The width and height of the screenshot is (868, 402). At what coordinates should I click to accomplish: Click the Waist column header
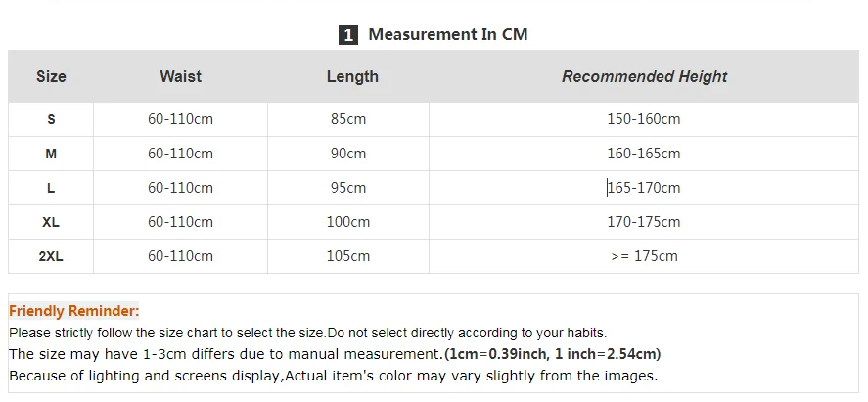180,76
